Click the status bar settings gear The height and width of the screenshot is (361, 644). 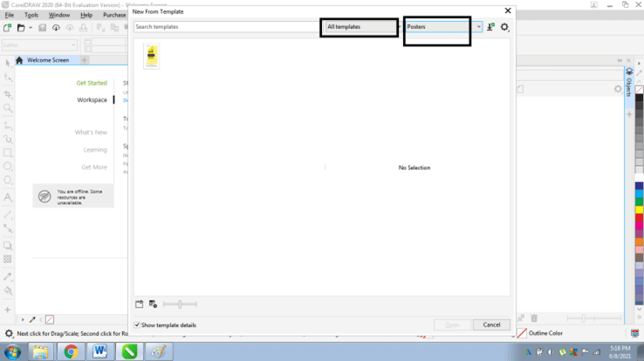tap(9, 333)
